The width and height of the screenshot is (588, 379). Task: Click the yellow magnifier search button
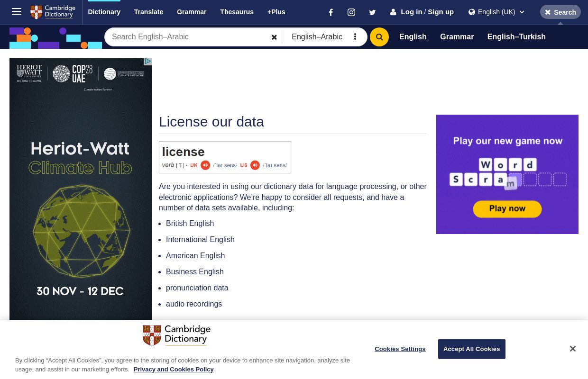coord(379,37)
